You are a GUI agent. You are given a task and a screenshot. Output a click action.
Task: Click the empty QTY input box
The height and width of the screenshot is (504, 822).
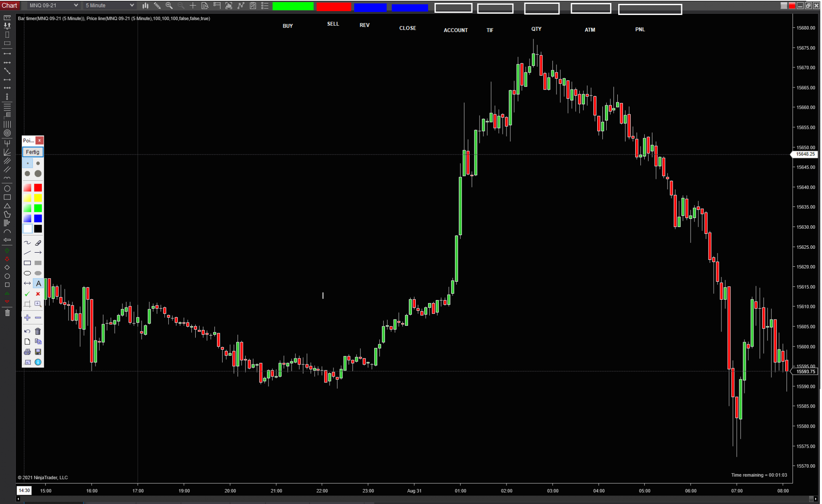[542, 9]
